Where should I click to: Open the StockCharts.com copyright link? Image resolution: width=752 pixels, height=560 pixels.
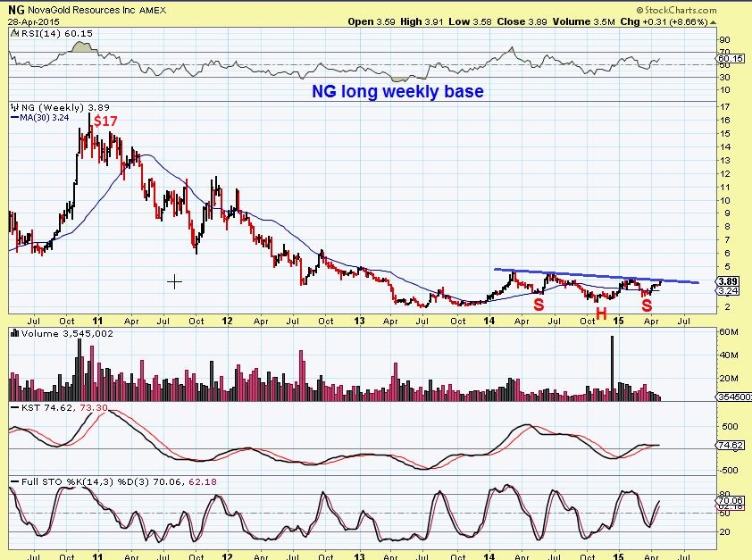tap(677, 10)
